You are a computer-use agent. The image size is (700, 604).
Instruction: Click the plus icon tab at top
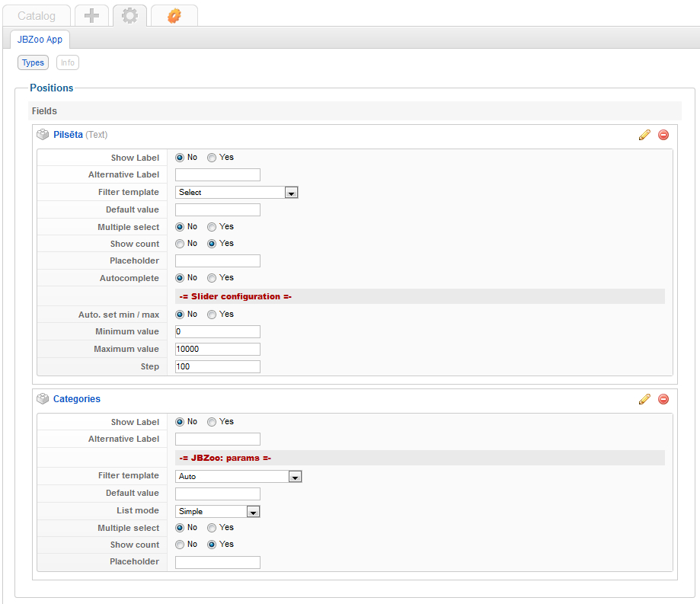point(91,15)
